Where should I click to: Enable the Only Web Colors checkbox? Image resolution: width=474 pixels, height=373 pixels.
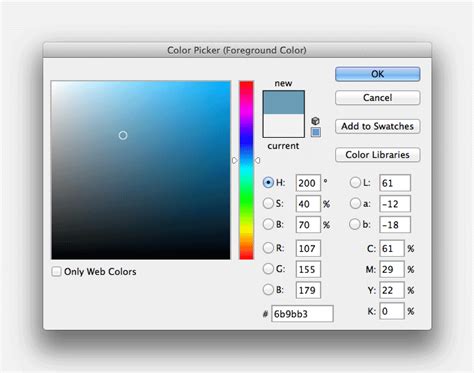[x=56, y=271]
